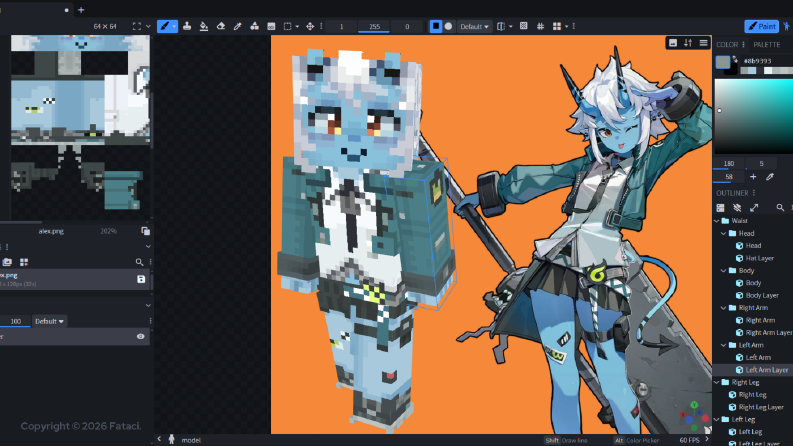The height and width of the screenshot is (446, 793).
Task: Add current color to palette plus icon
Action: [x=753, y=176]
